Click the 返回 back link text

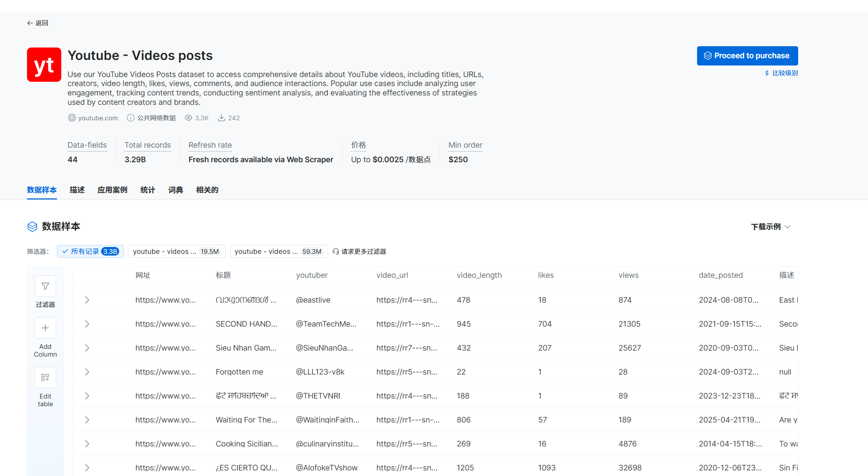[x=42, y=23]
